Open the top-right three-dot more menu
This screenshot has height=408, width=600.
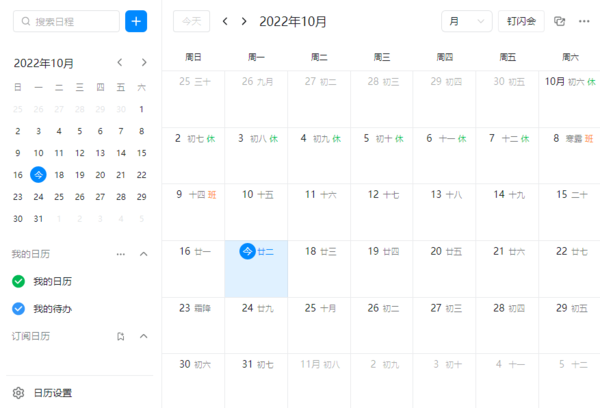pos(582,21)
